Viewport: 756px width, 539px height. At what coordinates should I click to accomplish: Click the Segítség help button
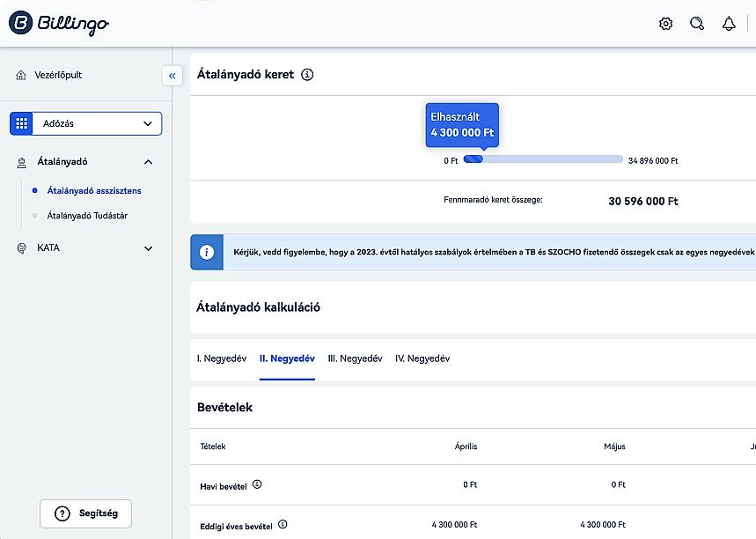(x=85, y=513)
